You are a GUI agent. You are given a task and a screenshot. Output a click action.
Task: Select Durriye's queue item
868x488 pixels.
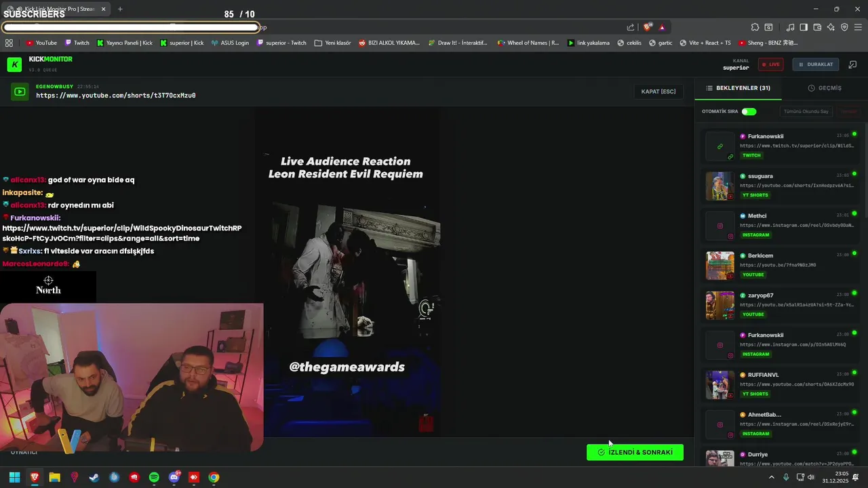(780, 457)
